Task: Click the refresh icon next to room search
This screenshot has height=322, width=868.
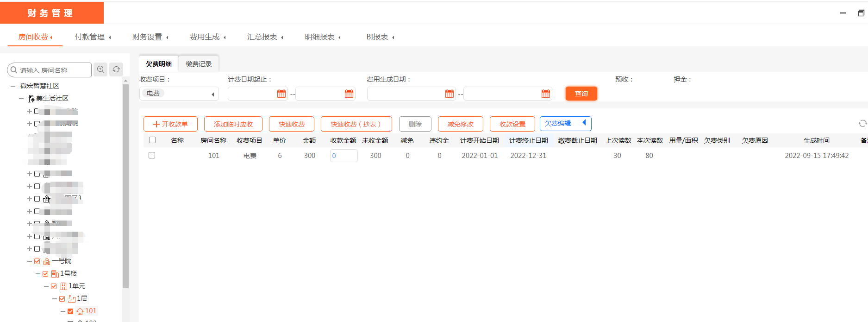Action: point(116,69)
